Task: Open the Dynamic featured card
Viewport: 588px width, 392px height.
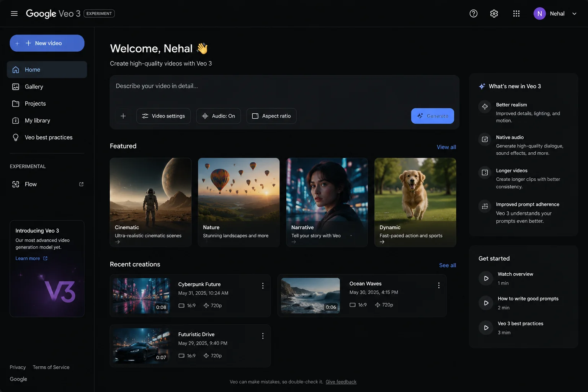Action: click(415, 203)
